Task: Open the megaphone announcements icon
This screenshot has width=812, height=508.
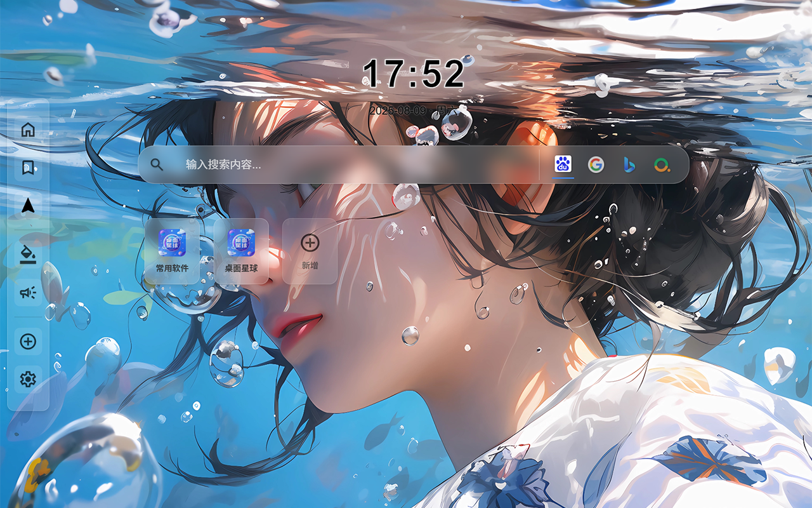Action: [28, 292]
